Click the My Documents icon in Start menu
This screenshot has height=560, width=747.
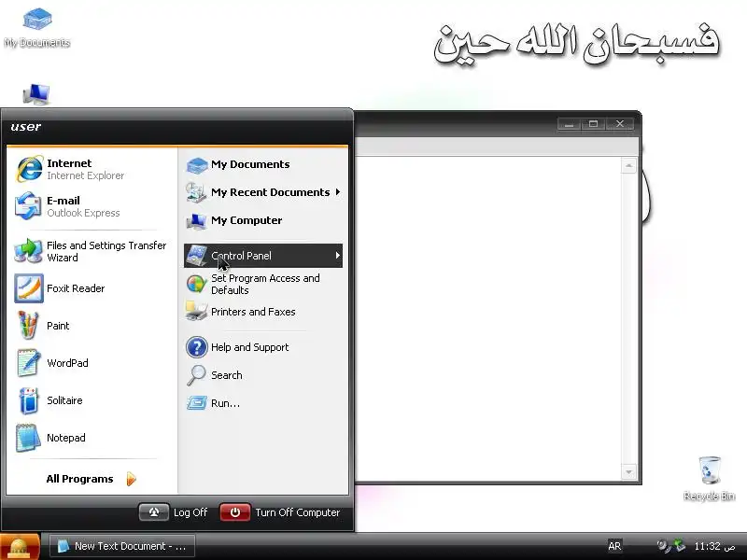[196, 165]
